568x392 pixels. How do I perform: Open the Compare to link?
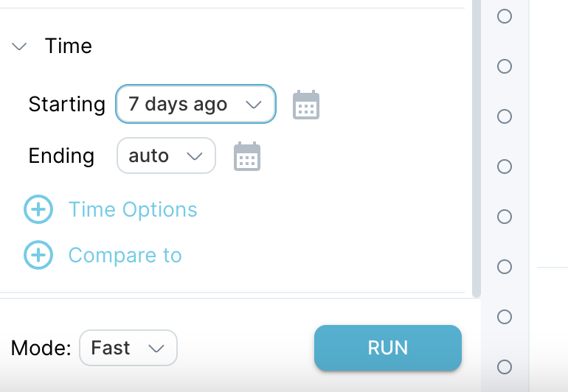click(x=125, y=255)
